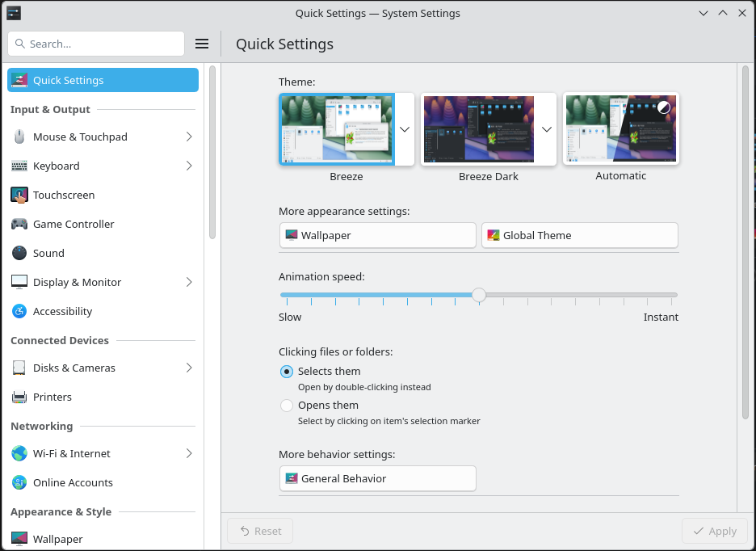This screenshot has width=756, height=551.
Task: Select the "Opens them" radio option
Action: click(287, 406)
